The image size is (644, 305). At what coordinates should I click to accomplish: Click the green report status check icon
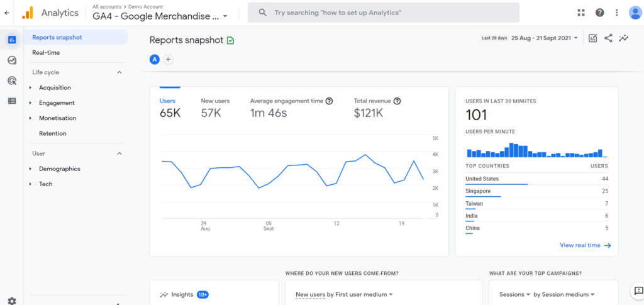[x=230, y=40]
